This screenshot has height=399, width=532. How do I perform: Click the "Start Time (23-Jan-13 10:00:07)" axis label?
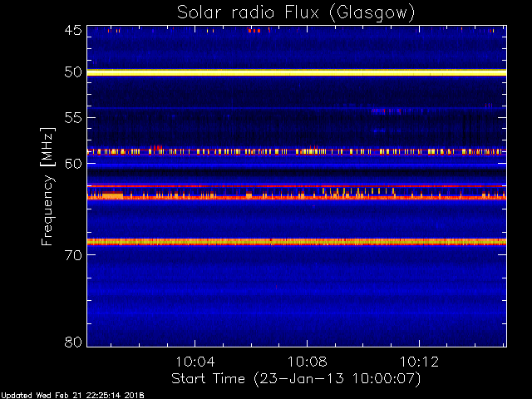[296, 379]
